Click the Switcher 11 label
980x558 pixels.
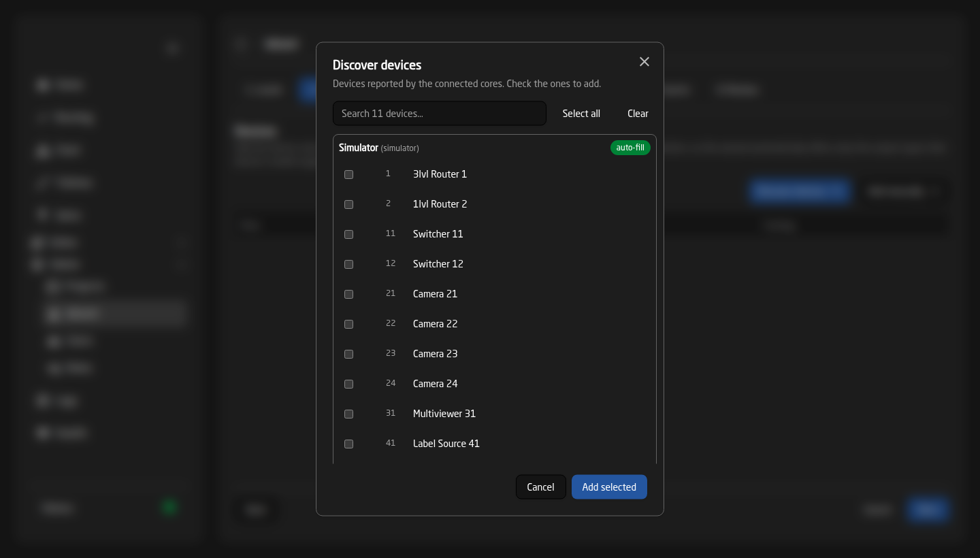(x=438, y=234)
